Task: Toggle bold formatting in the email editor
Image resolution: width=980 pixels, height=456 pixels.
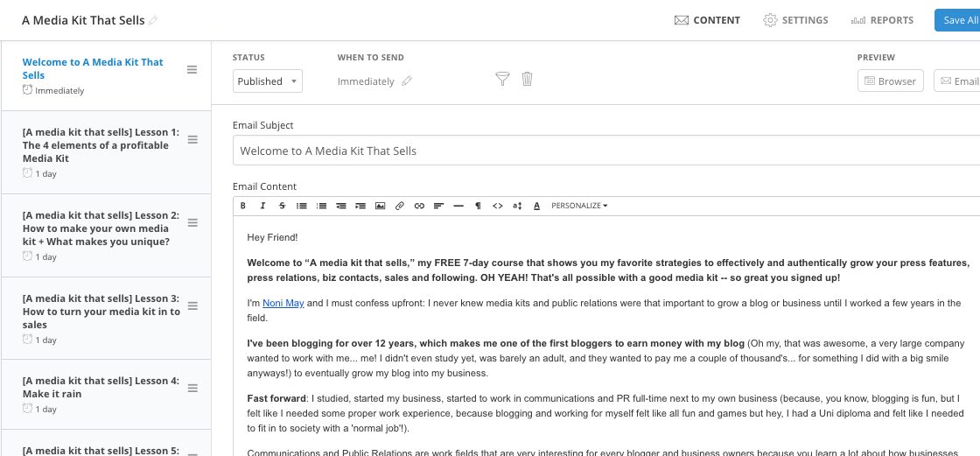Action: (x=243, y=206)
